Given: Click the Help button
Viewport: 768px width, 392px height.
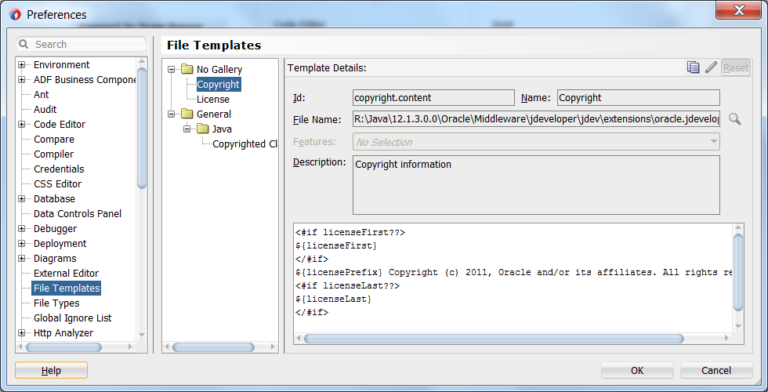Looking at the screenshot, I should [51, 370].
